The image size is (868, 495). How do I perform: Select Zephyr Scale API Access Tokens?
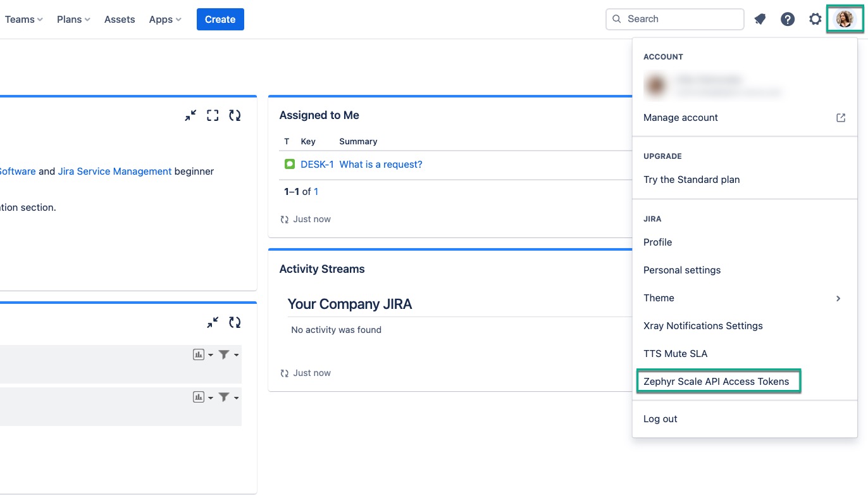(x=716, y=382)
